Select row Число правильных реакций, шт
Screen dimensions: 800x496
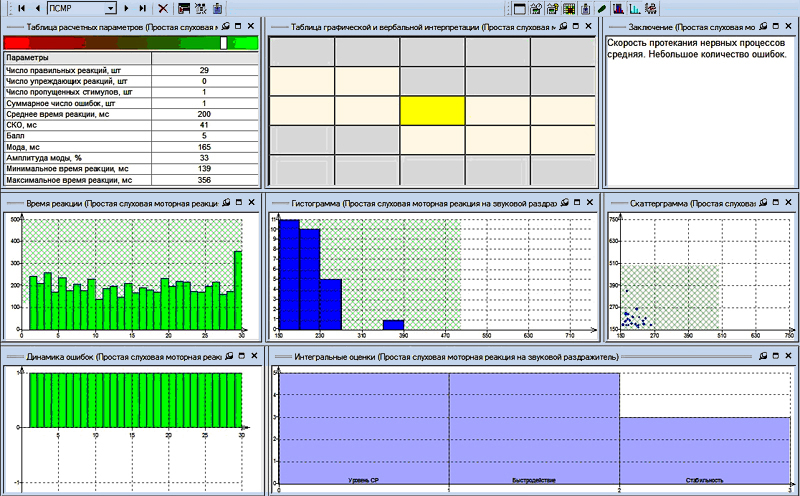tap(131, 70)
